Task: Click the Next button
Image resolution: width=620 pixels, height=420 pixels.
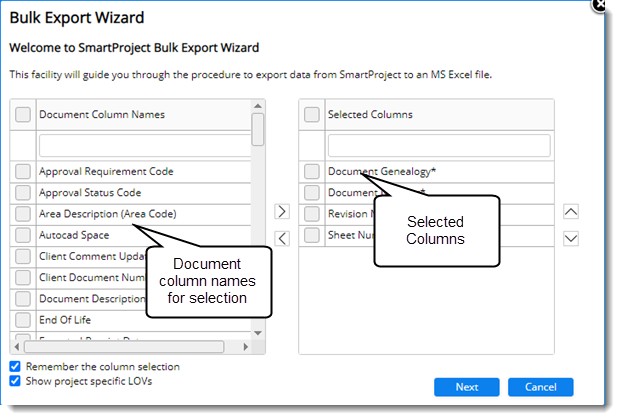Action: point(466,387)
